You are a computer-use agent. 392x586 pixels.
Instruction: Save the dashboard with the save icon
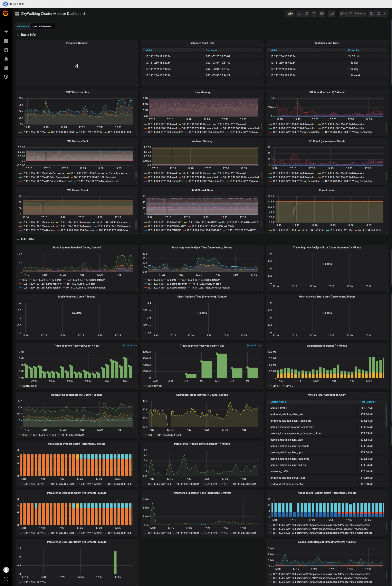click(x=314, y=13)
